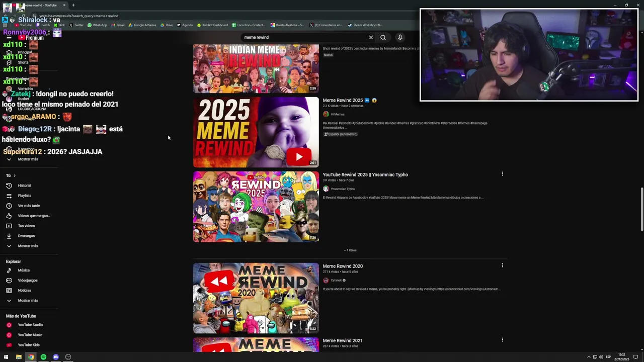Expand Mostrar más below Descargas
The width and height of the screenshot is (644, 362).
tap(28, 246)
